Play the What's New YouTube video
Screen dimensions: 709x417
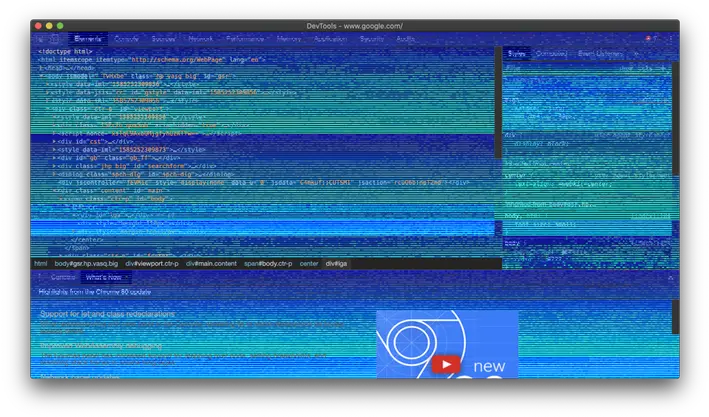click(446, 364)
